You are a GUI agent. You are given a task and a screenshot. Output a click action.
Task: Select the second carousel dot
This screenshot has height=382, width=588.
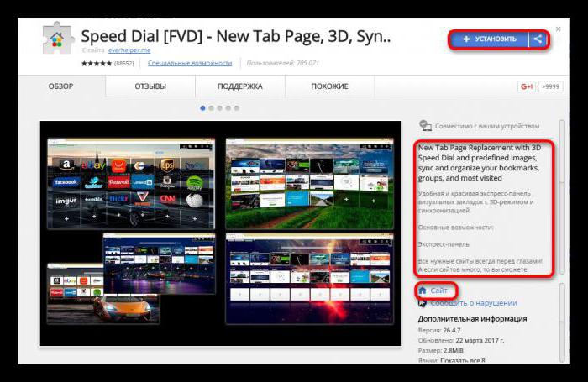pos(211,108)
